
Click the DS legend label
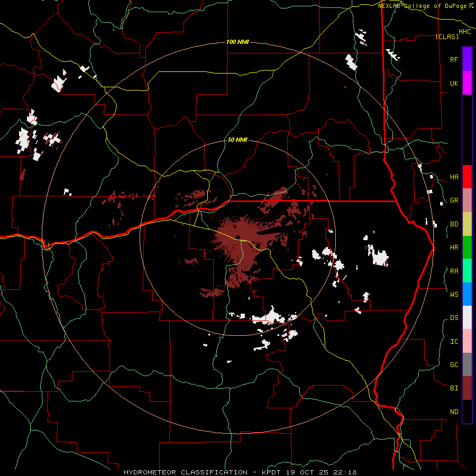click(x=454, y=318)
